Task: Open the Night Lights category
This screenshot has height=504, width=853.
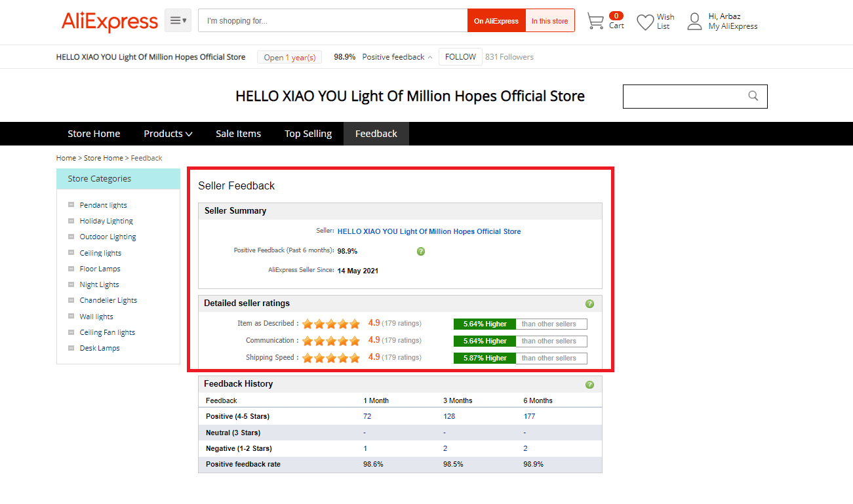Action: [100, 284]
